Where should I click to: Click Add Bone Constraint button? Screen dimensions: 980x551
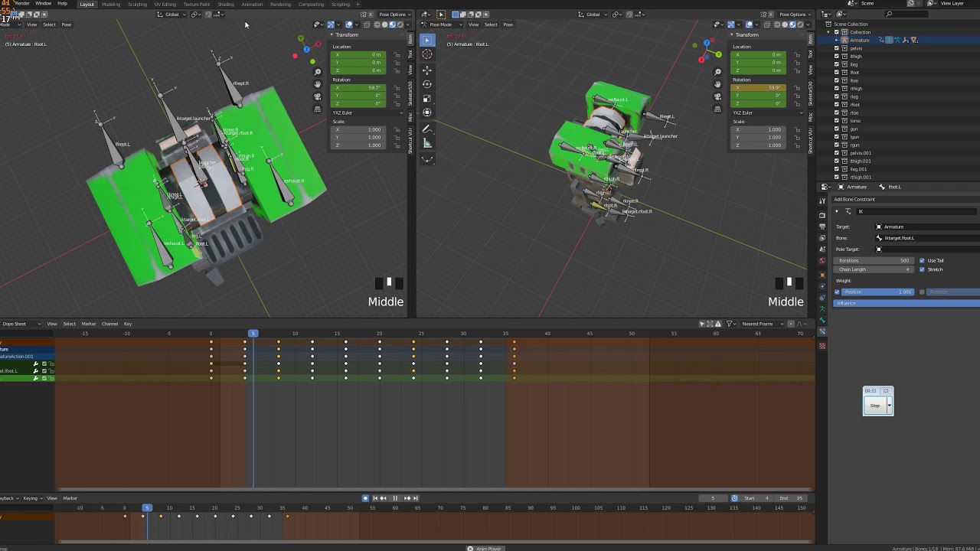[905, 200]
